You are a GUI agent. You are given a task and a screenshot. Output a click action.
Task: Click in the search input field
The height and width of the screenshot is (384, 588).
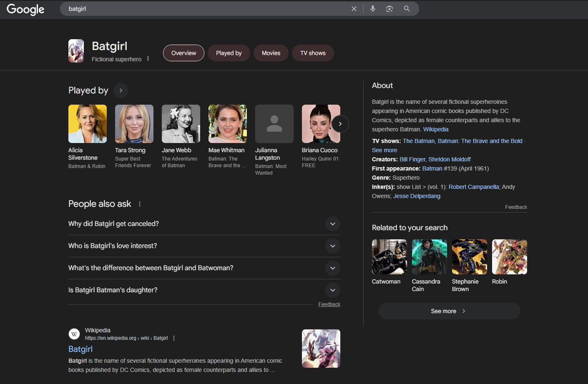click(206, 9)
